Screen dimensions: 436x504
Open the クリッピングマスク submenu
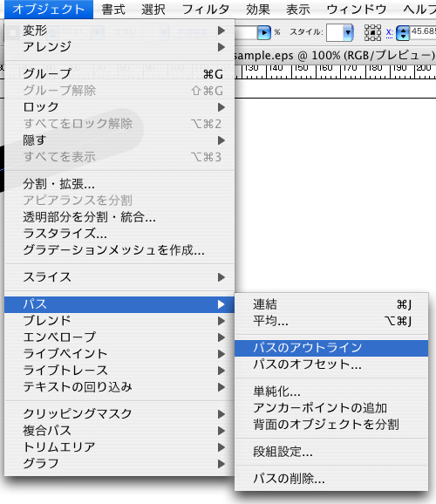click(119, 413)
